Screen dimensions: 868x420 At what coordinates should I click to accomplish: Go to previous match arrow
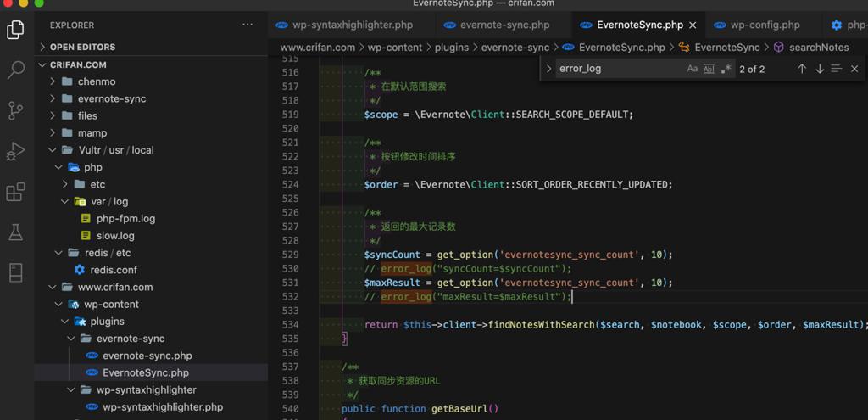[802, 69]
